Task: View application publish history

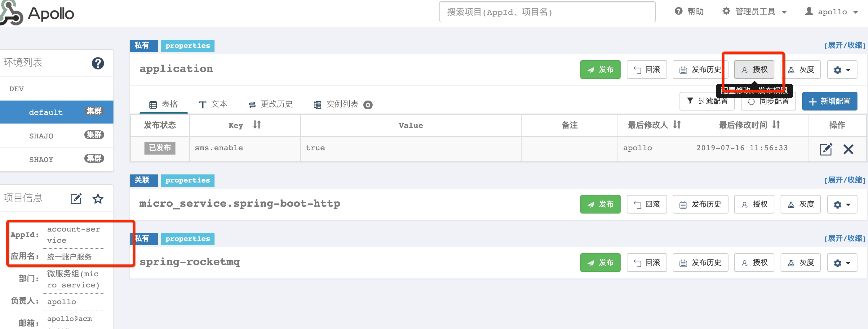Action: coord(700,70)
